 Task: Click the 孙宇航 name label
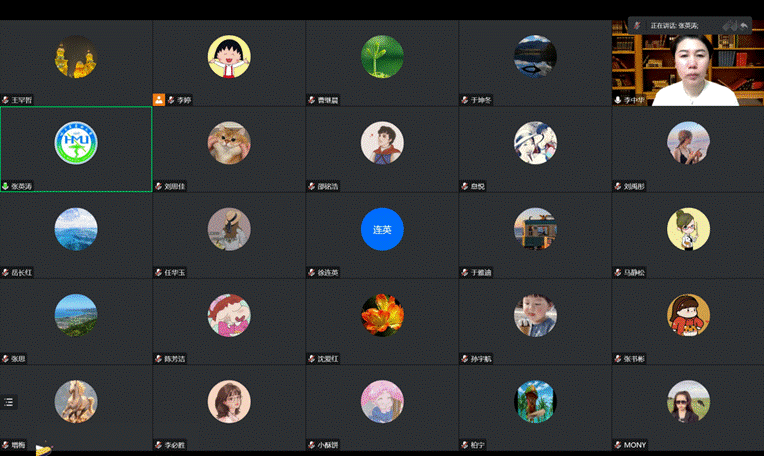[x=481, y=358]
